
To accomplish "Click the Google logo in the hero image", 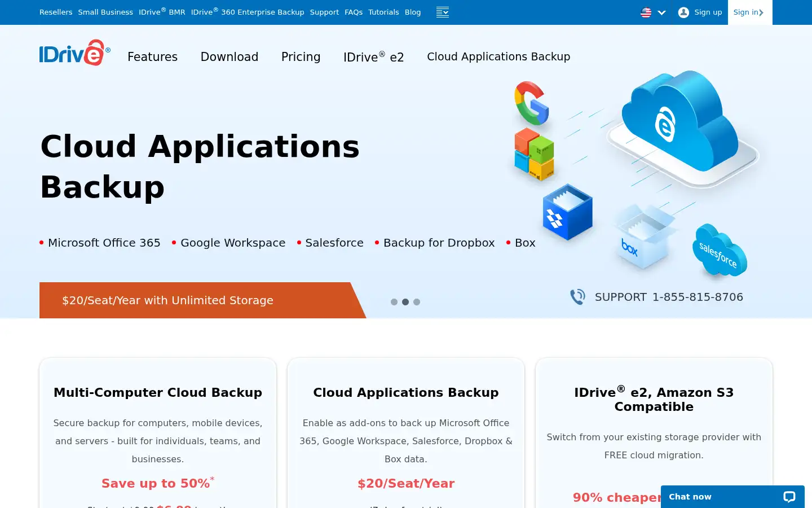I will pyautogui.click(x=531, y=103).
